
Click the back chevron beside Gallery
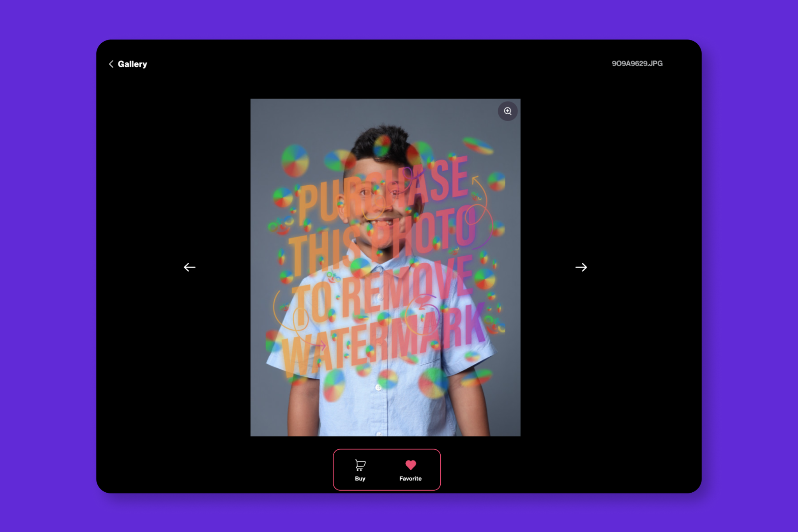[x=111, y=64]
